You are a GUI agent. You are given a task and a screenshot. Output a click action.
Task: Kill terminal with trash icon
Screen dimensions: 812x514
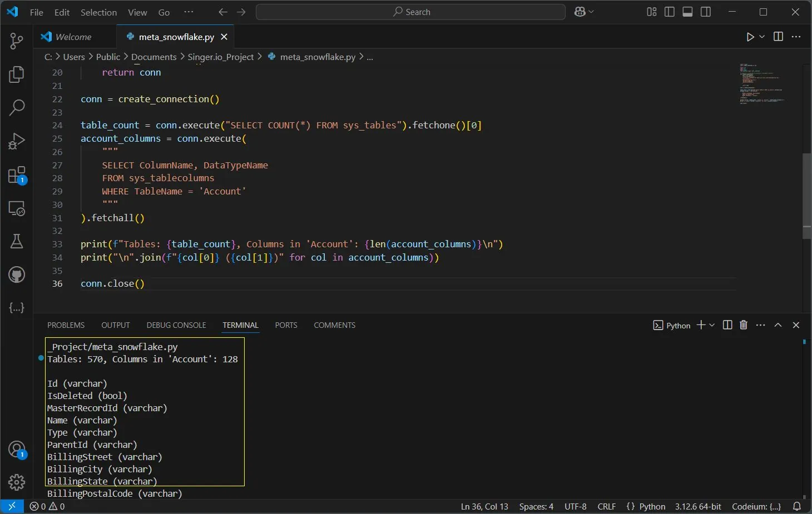pos(744,325)
